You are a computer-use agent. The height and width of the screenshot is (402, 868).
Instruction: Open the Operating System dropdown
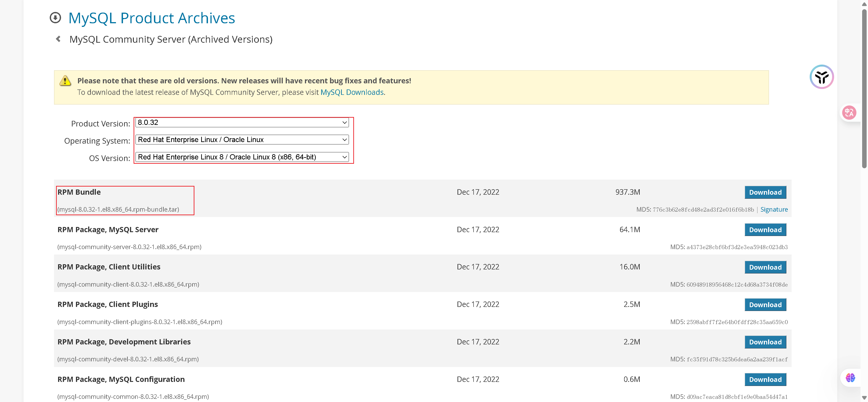tap(242, 139)
